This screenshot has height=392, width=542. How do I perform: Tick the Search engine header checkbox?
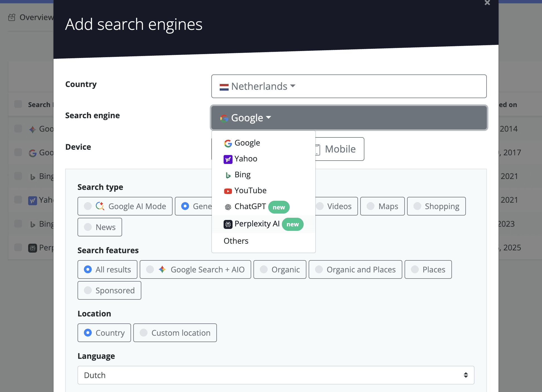click(18, 104)
